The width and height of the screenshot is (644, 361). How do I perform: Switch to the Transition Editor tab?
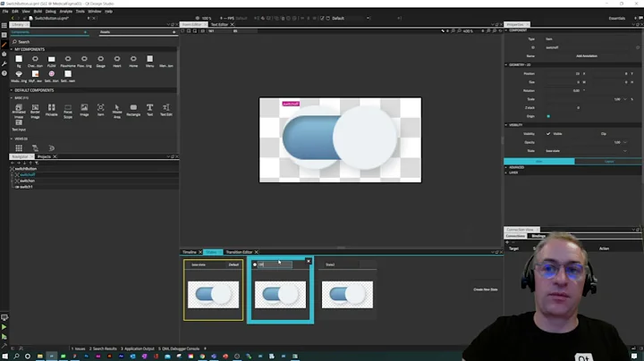239,252
